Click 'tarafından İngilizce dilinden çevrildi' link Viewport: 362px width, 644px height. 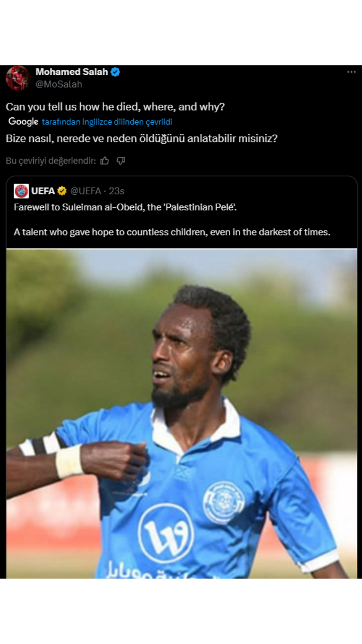[107, 122]
